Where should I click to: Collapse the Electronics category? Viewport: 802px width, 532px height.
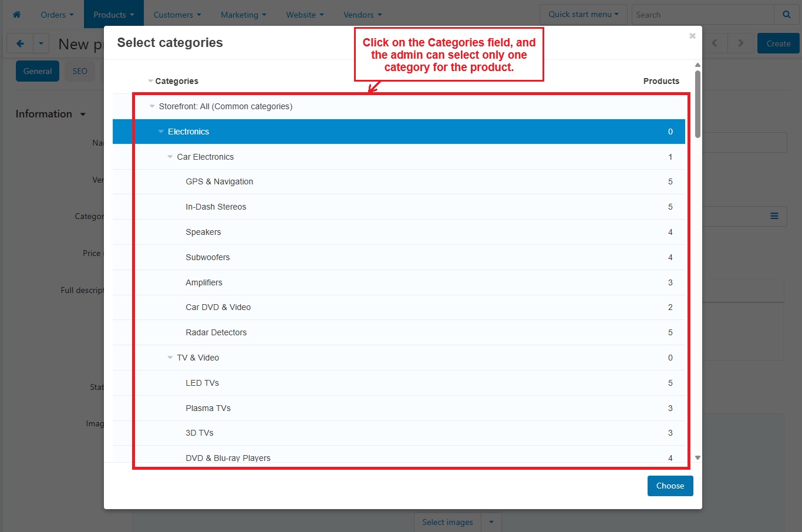(x=161, y=132)
